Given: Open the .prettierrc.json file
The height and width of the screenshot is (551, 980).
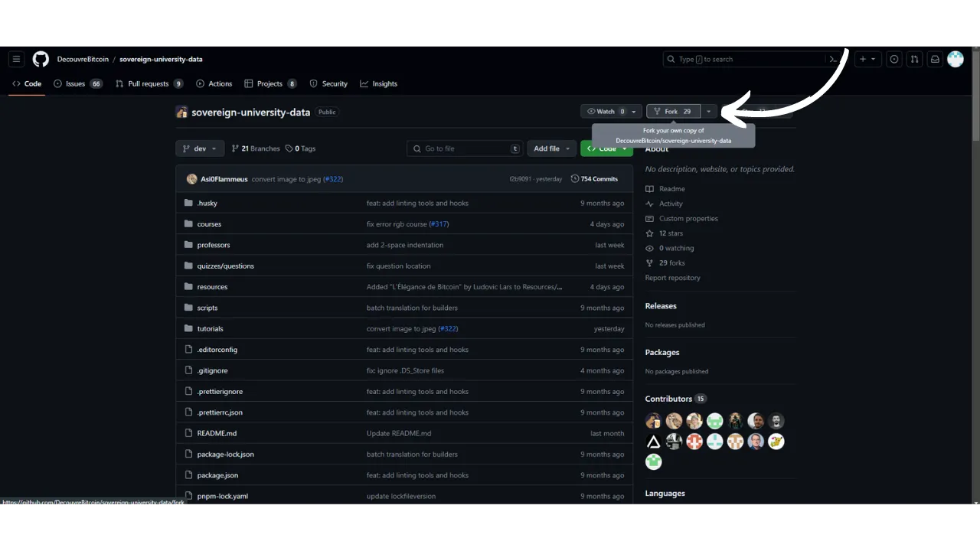Looking at the screenshot, I should tap(220, 412).
